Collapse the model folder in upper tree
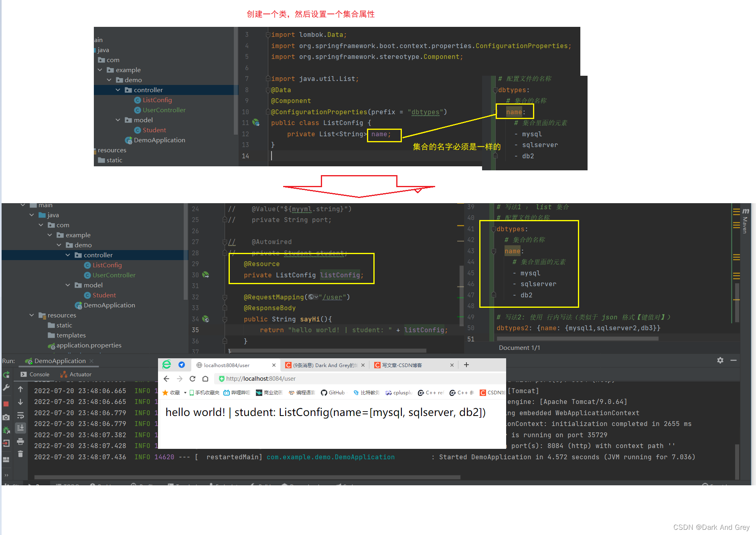Viewport: 756px width, 535px height. [x=118, y=120]
